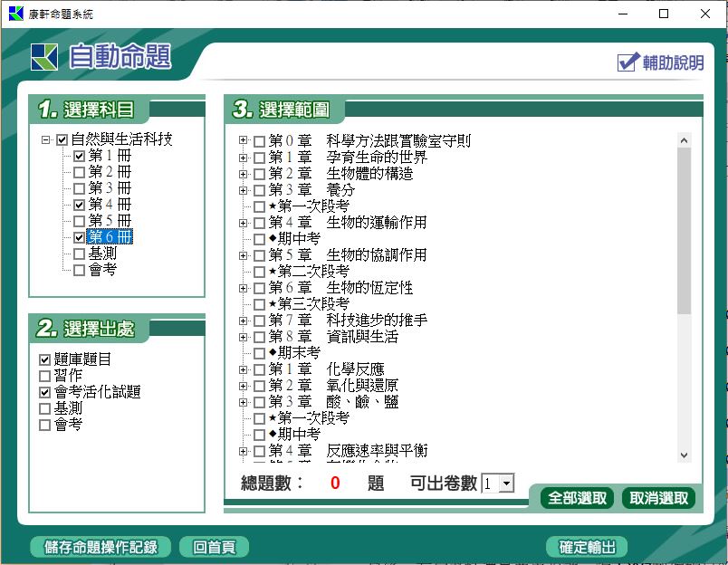
Task: Open the 可出卷數 dropdown list
Action: (x=505, y=484)
